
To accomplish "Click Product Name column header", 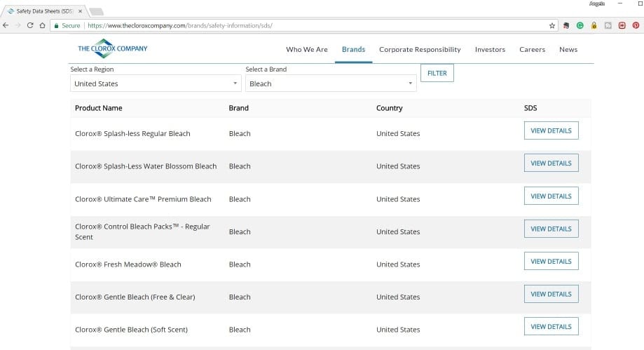I will point(99,108).
